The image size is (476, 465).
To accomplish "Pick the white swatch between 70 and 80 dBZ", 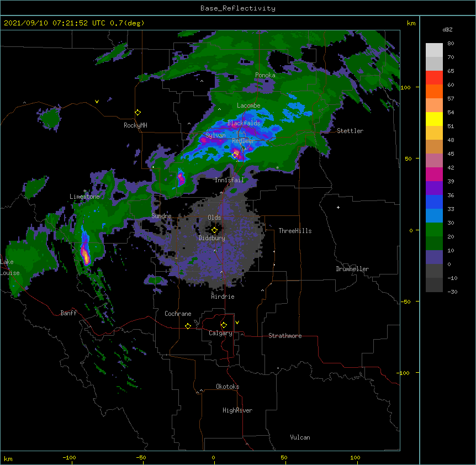I will click(434, 50).
